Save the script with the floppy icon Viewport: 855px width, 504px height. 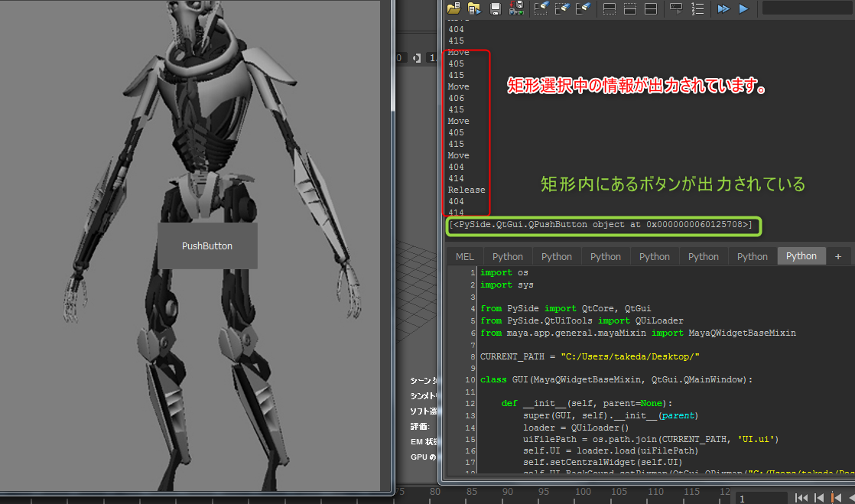pos(495,8)
